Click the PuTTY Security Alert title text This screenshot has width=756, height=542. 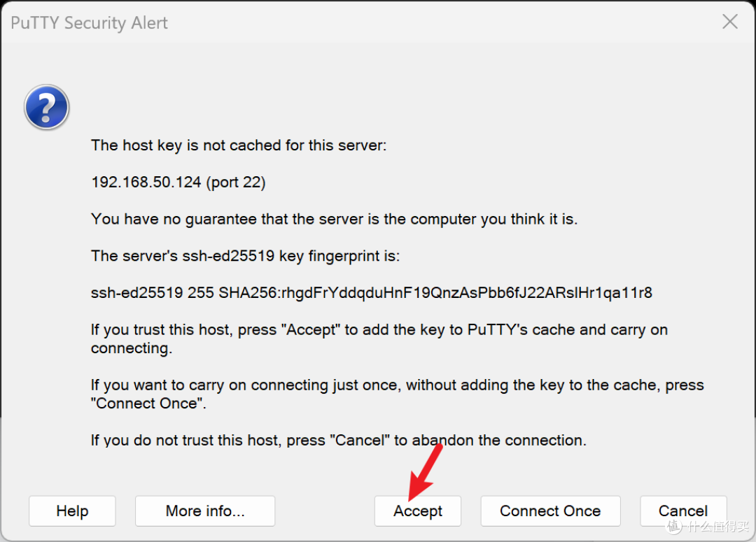(x=89, y=22)
